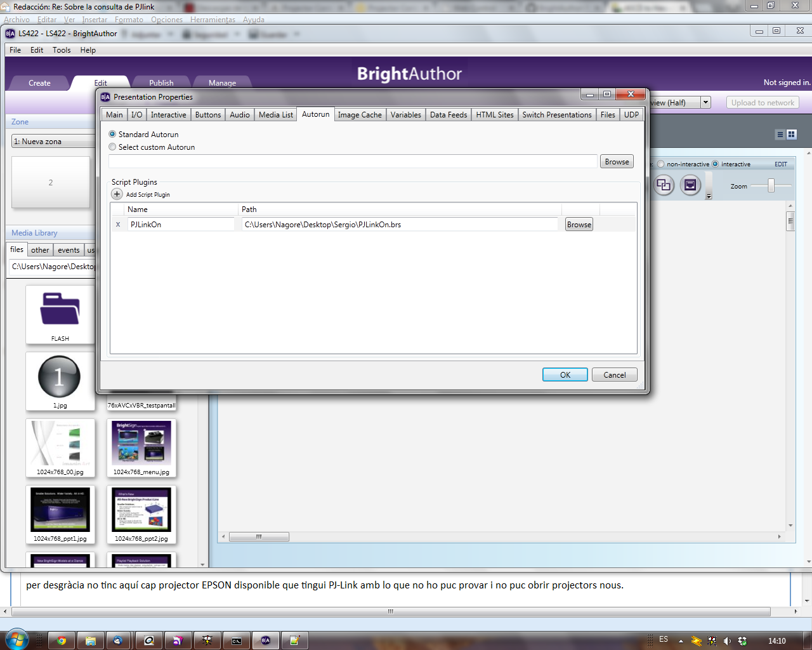Click the EDIT link in playlist header

[781, 164]
